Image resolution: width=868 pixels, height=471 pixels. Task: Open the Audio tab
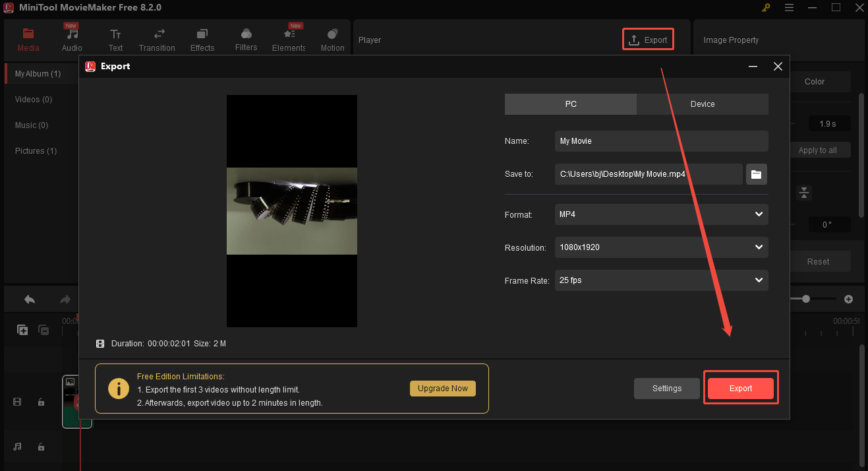click(x=72, y=40)
